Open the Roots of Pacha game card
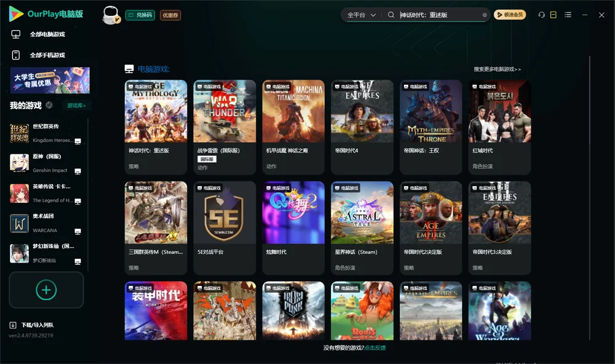The image size is (615, 364). pyautogui.click(x=362, y=311)
